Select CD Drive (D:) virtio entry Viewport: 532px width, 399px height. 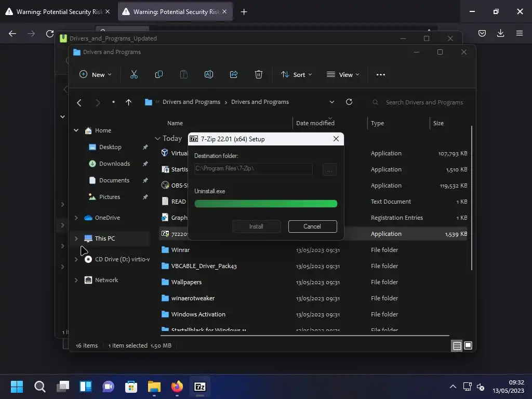tap(117, 260)
